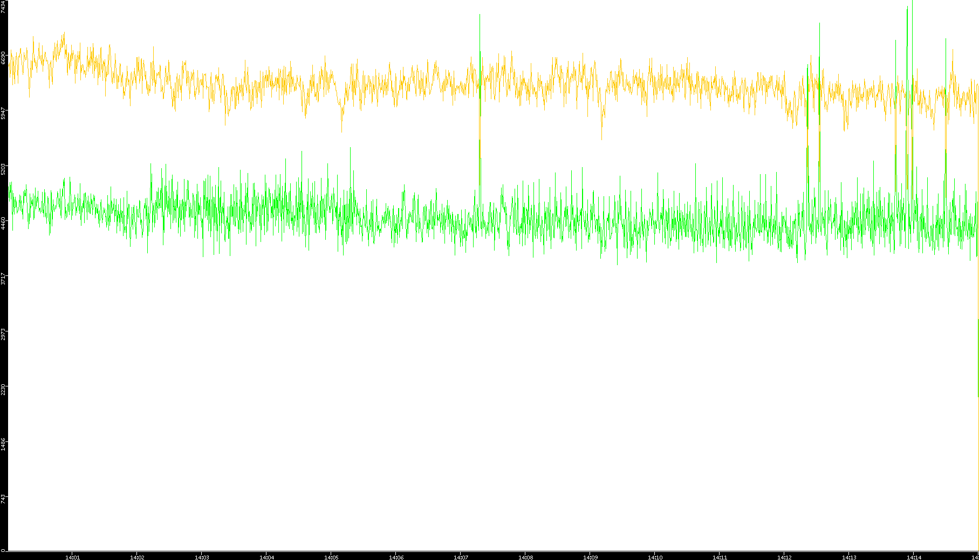Click the 5947 value axis label
Viewport: 979px width, 560px height.
coord(3,113)
